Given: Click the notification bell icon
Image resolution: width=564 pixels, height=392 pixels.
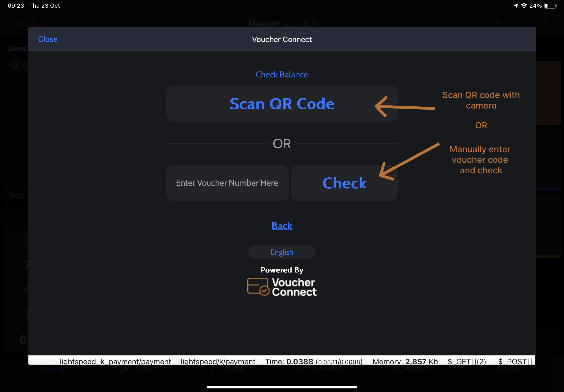Looking at the screenshot, I should click(x=306, y=24).
